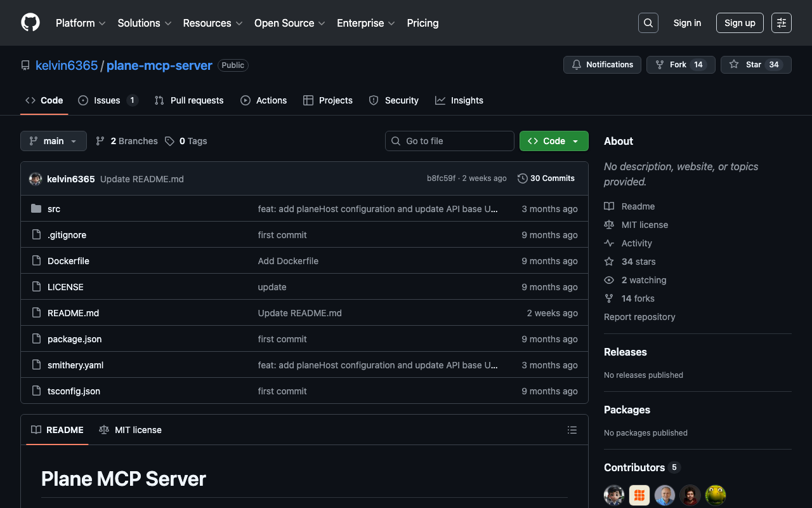The height and width of the screenshot is (508, 812).
Task: Click the README outline list icon
Action: pos(572,430)
